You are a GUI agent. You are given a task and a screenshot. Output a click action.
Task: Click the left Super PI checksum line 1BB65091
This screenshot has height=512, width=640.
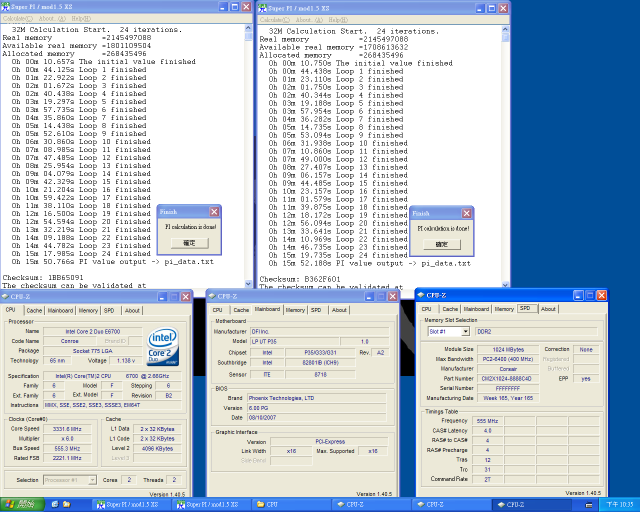coord(43,278)
